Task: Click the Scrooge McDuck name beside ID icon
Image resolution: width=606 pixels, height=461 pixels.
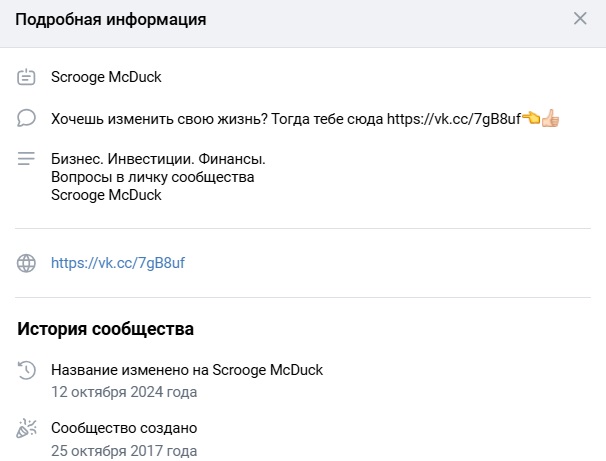Action: [x=106, y=77]
